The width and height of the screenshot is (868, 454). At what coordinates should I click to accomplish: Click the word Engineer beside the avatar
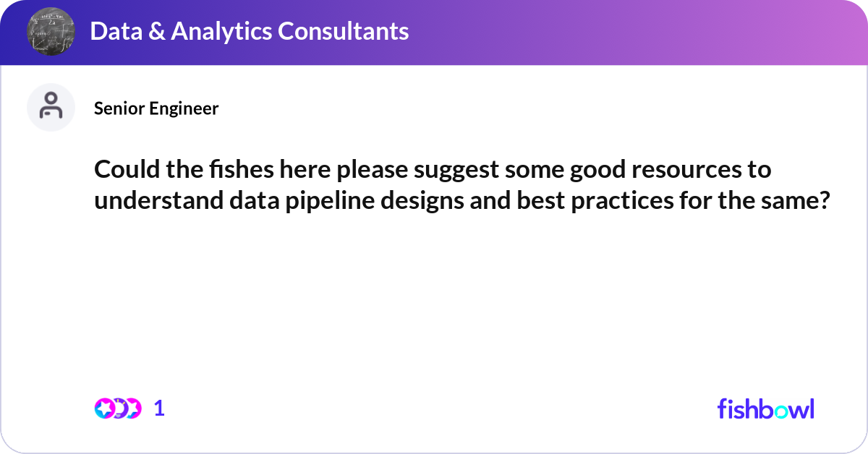pyautogui.click(x=184, y=109)
